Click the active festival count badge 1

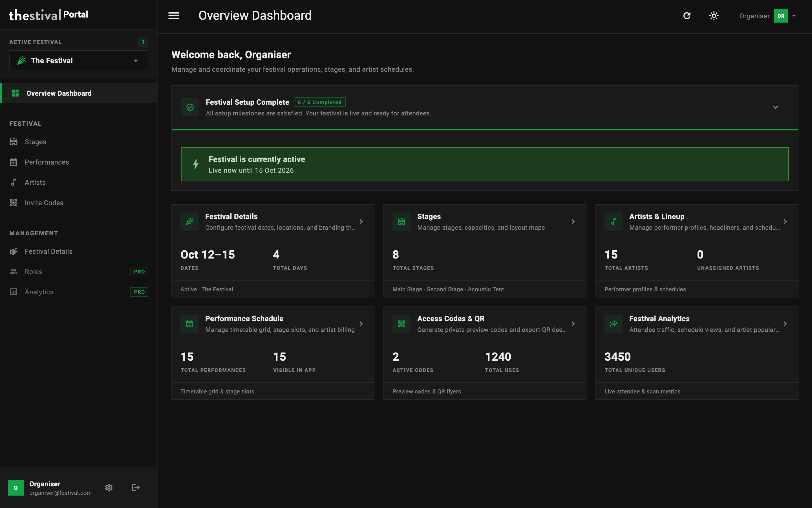tap(143, 42)
